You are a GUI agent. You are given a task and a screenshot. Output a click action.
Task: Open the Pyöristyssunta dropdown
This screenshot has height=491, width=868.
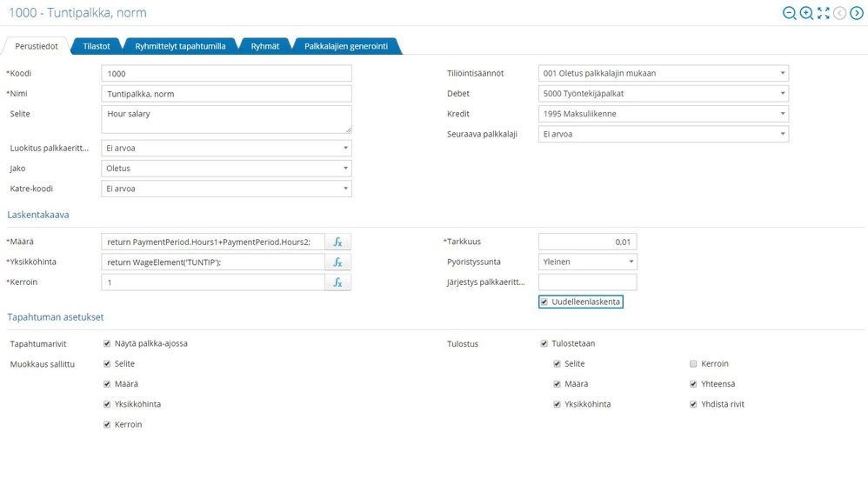click(587, 262)
